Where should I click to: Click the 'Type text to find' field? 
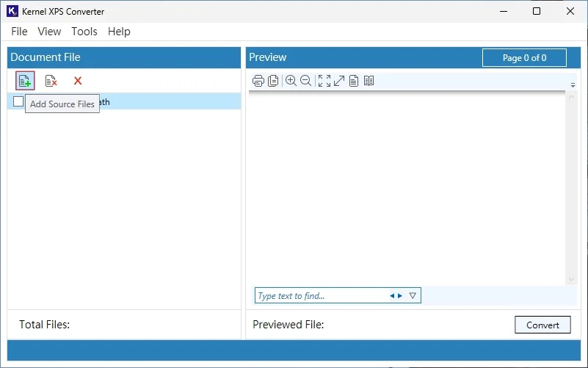tap(319, 296)
